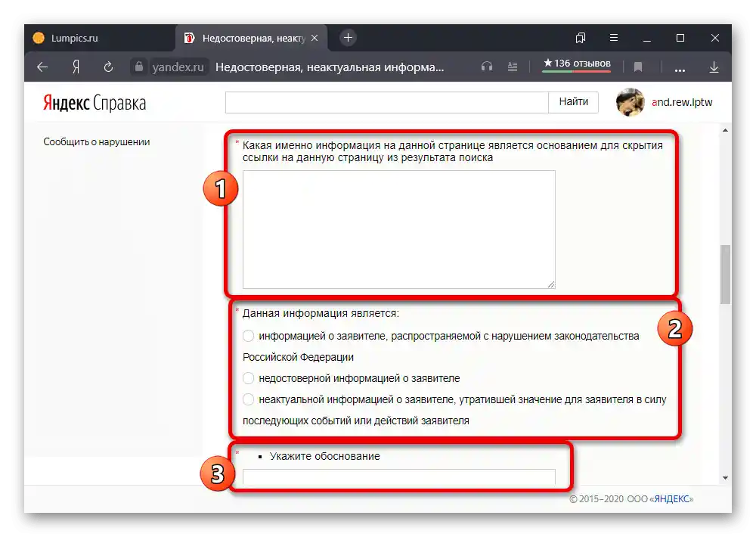
Task: Click the Найти search button
Action: point(573,102)
